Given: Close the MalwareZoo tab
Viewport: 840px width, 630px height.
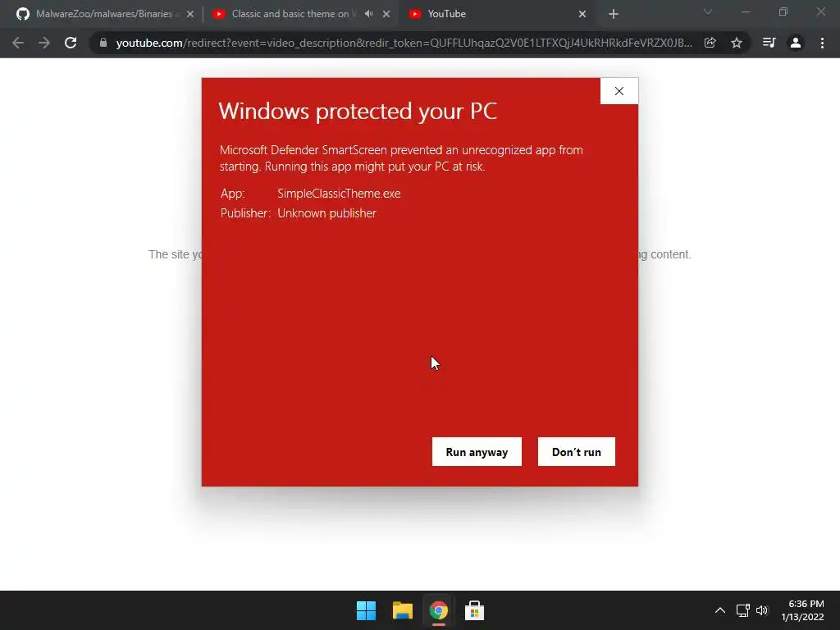Looking at the screenshot, I should coord(189,14).
